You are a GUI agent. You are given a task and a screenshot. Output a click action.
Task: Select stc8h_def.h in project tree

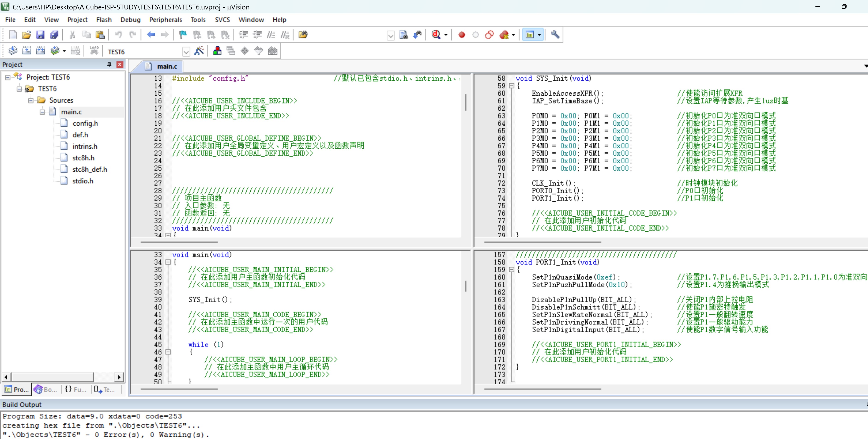coord(90,169)
